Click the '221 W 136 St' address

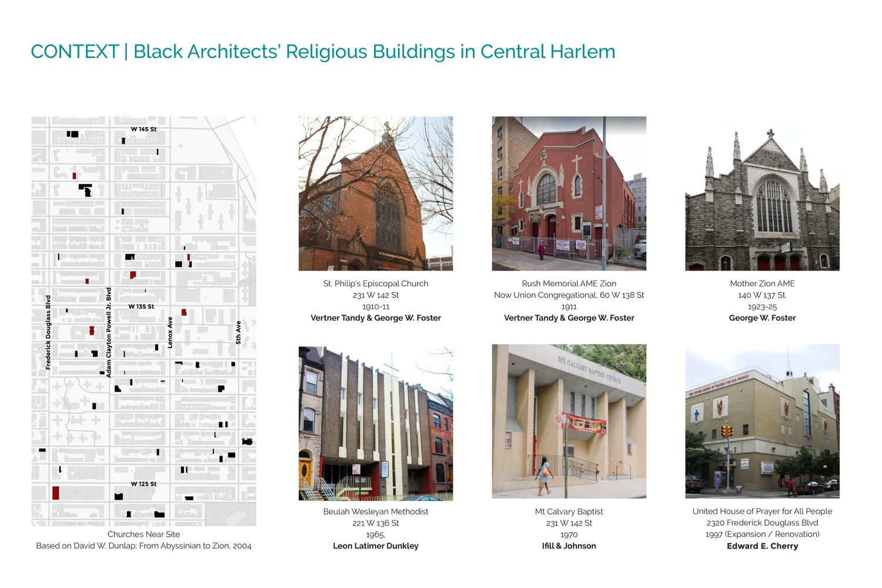coord(376,523)
